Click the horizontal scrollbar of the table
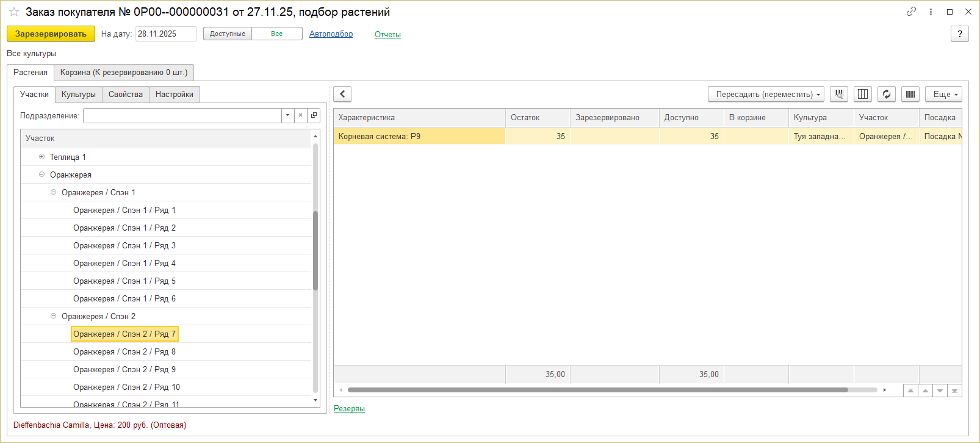 598,390
